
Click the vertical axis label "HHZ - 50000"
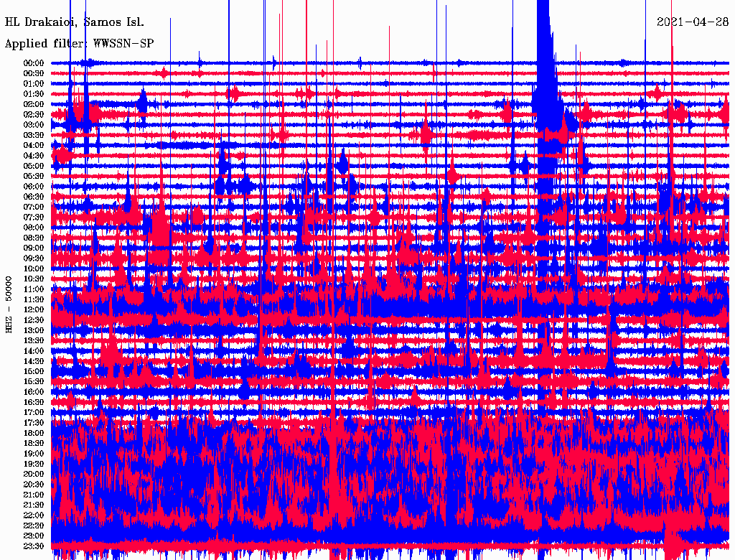point(9,304)
